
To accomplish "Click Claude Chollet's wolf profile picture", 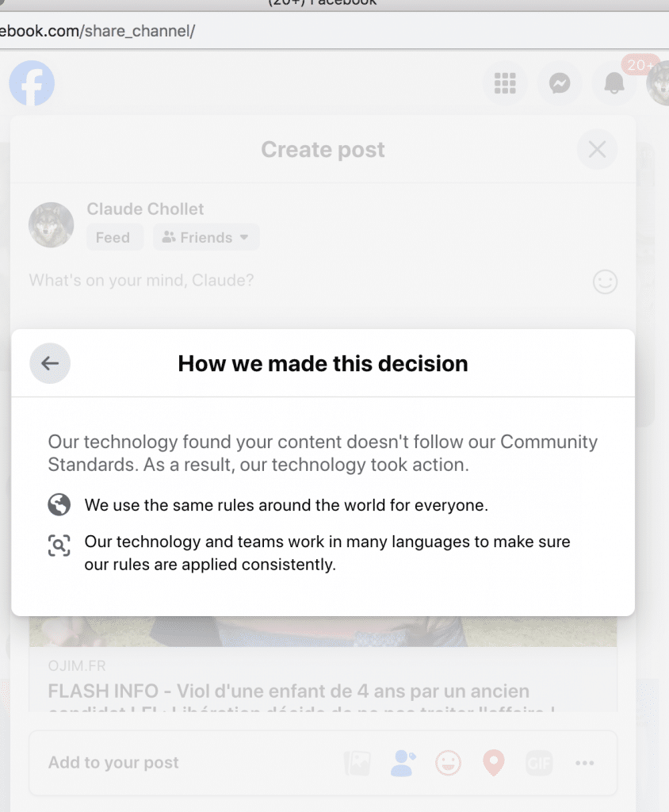I will pos(52,224).
